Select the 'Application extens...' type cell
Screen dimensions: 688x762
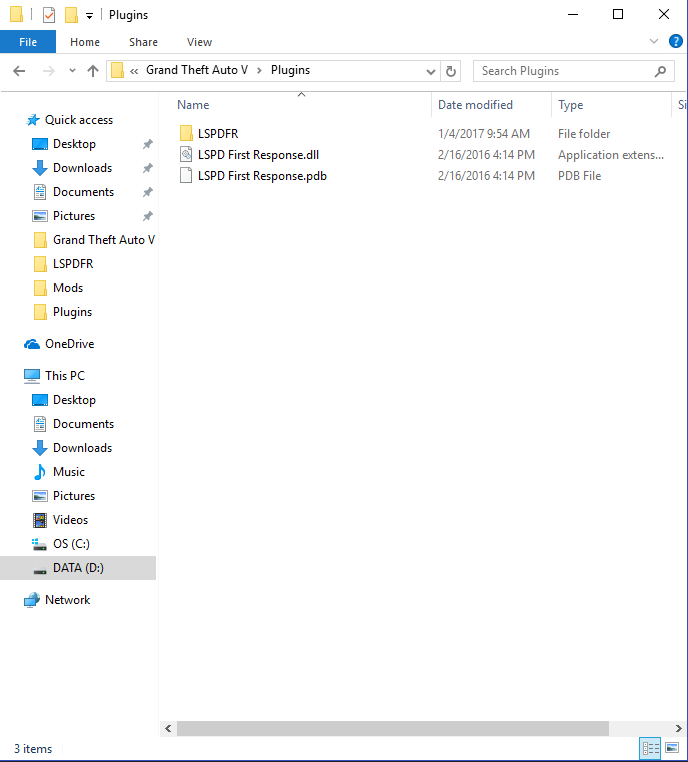coord(611,155)
